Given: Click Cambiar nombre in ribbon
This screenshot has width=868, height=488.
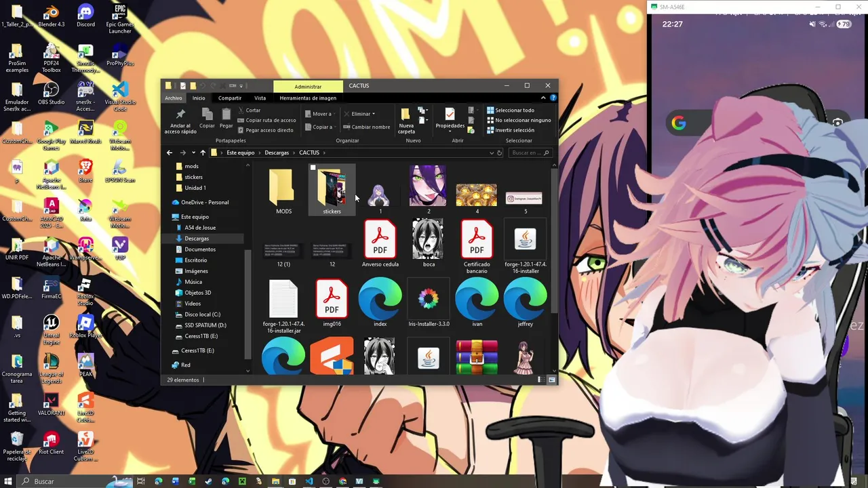Looking at the screenshot, I should tap(366, 127).
